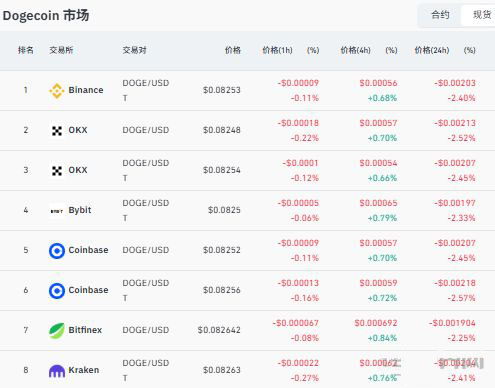Click the 1h change -0.06%
This screenshot has width=495, height=388.
pyautogui.click(x=305, y=218)
